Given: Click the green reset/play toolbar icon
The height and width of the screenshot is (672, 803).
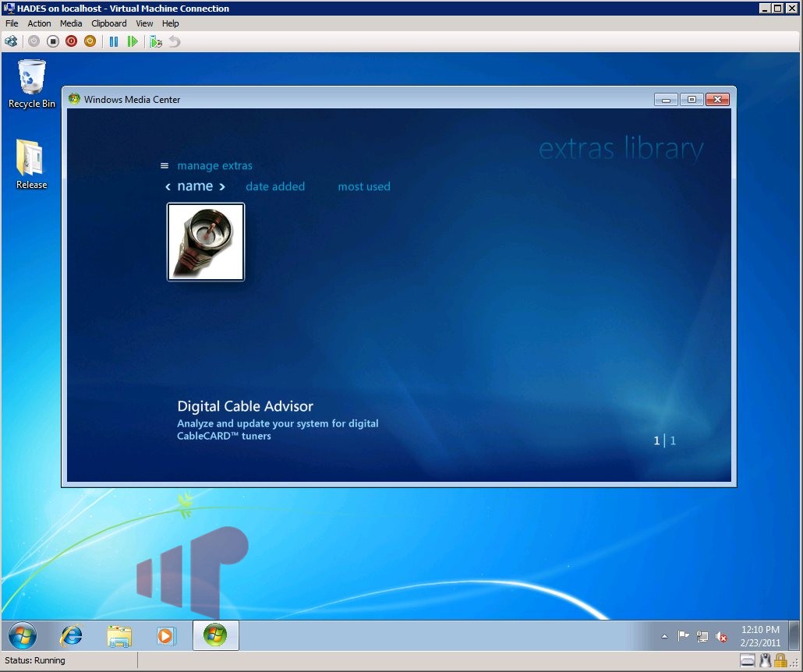Looking at the screenshot, I should coord(132,41).
